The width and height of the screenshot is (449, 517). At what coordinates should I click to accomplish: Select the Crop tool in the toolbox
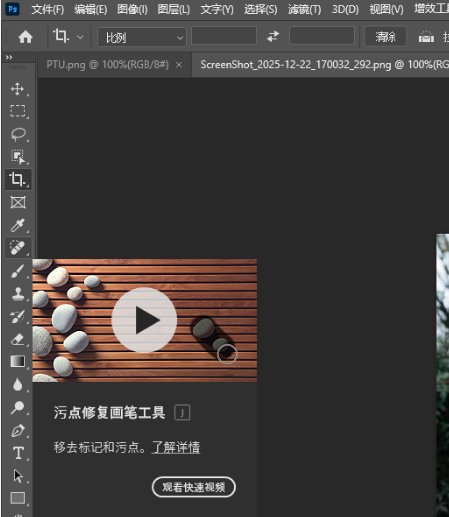18,179
